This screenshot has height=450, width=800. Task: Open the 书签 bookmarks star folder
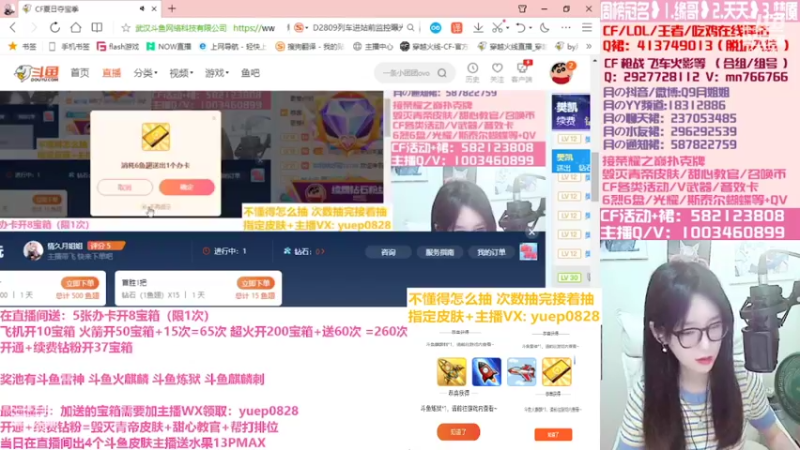(x=22, y=46)
